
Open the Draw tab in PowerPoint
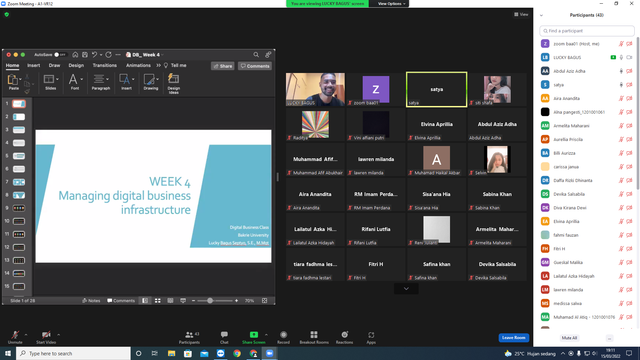[x=54, y=65]
